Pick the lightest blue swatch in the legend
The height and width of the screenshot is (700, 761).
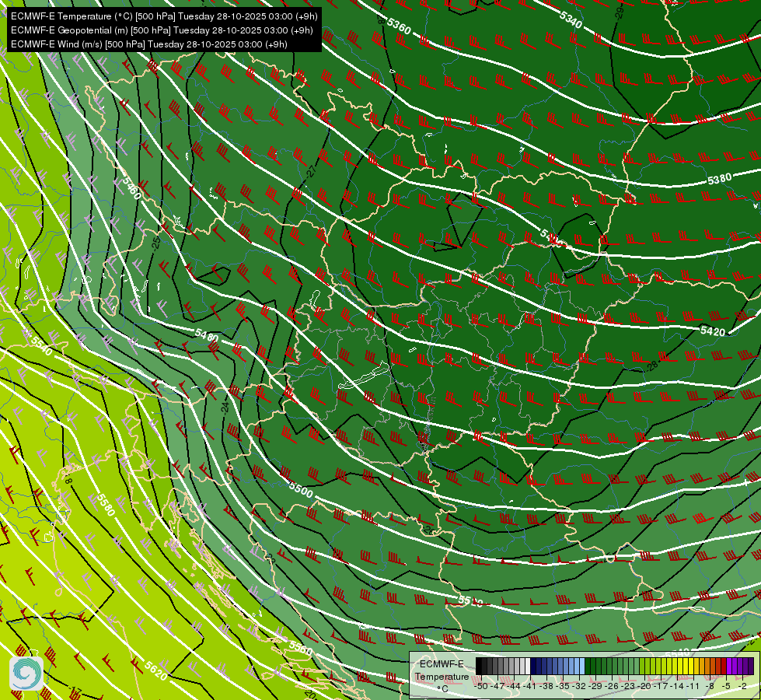click(x=582, y=666)
